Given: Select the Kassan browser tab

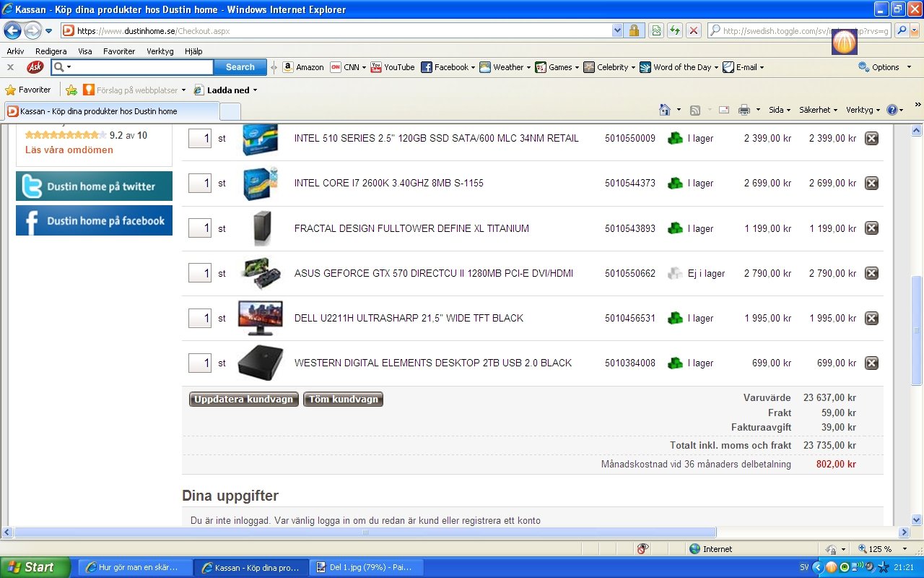Looking at the screenshot, I should 111,111.
